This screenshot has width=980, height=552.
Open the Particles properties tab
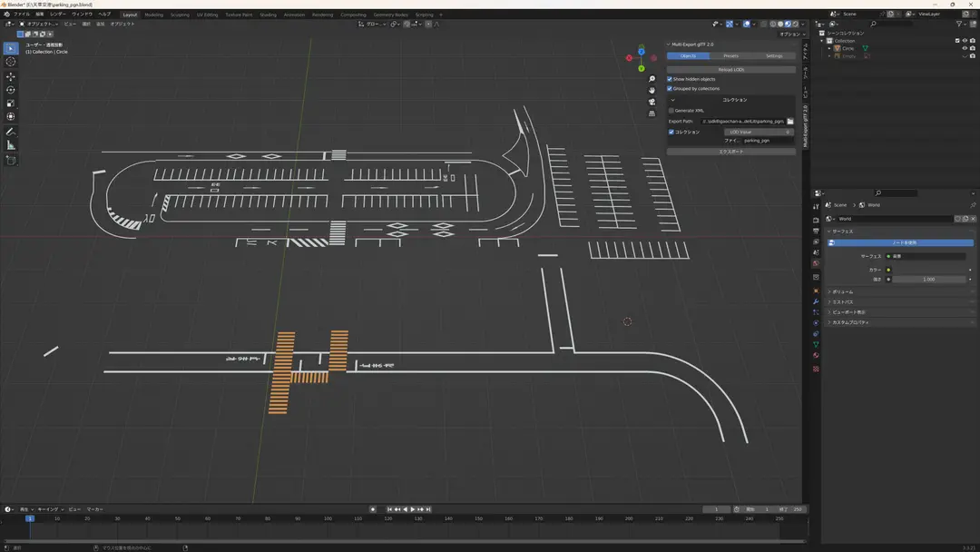click(x=816, y=312)
